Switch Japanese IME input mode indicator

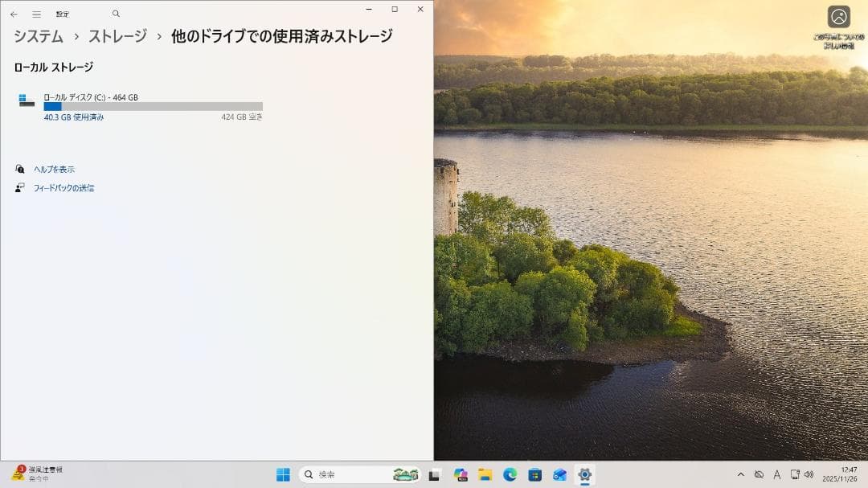point(776,474)
